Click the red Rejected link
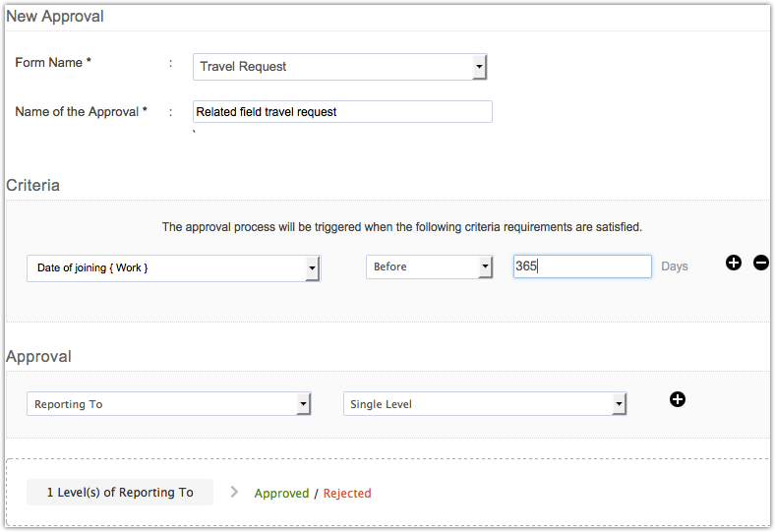The image size is (775, 532). pyautogui.click(x=347, y=493)
